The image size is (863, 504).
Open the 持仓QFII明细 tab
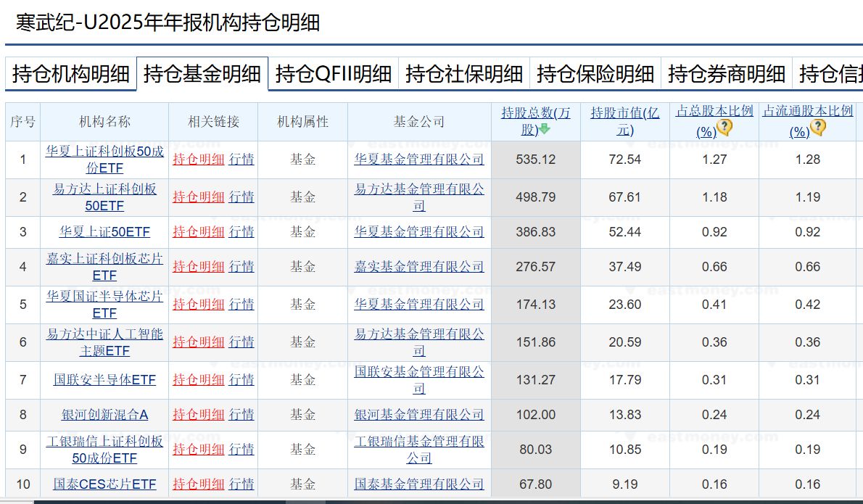point(334,74)
